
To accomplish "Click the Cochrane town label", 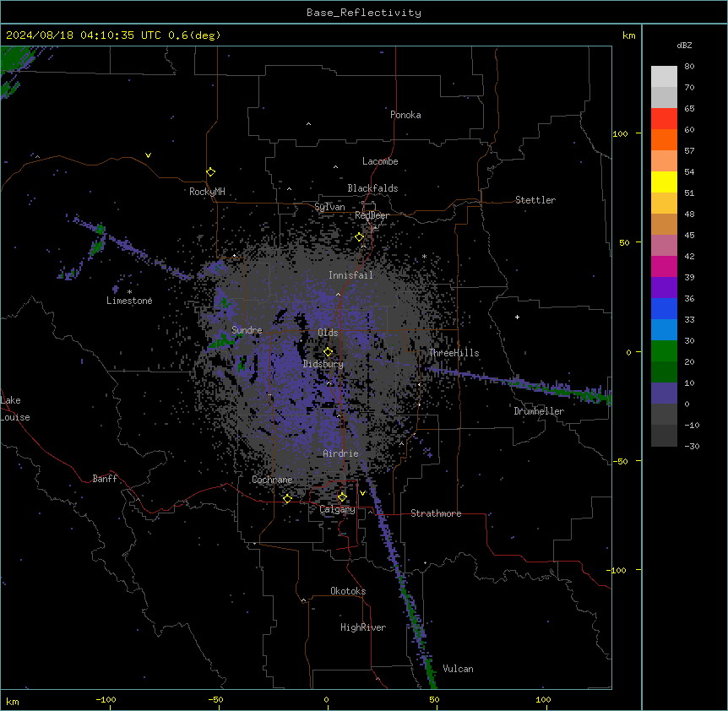I will (x=272, y=480).
